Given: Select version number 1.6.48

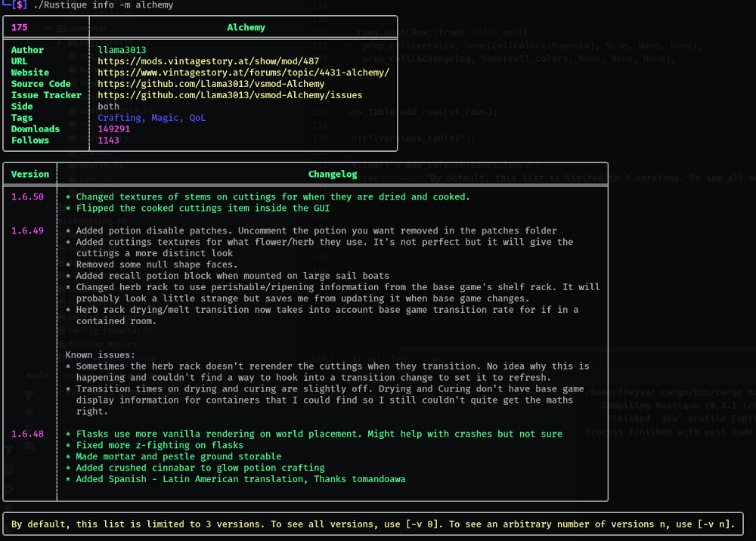Looking at the screenshot, I should coord(27,434).
